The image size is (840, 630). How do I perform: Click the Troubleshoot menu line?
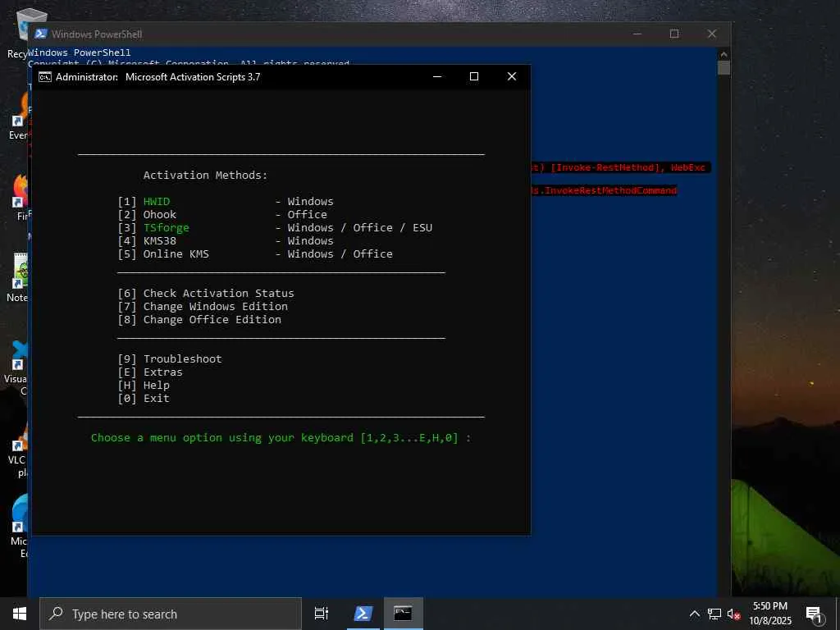pos(169,359)
